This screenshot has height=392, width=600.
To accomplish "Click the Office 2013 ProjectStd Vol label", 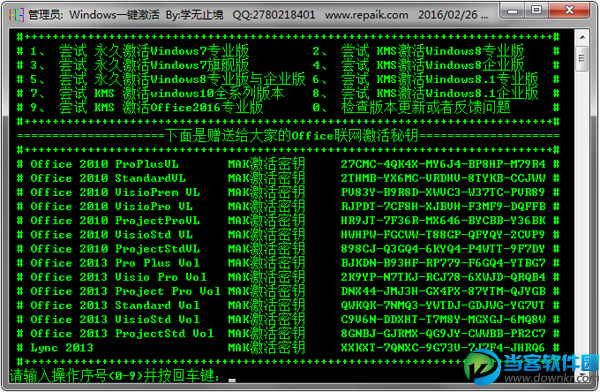I will coord(122,334).
